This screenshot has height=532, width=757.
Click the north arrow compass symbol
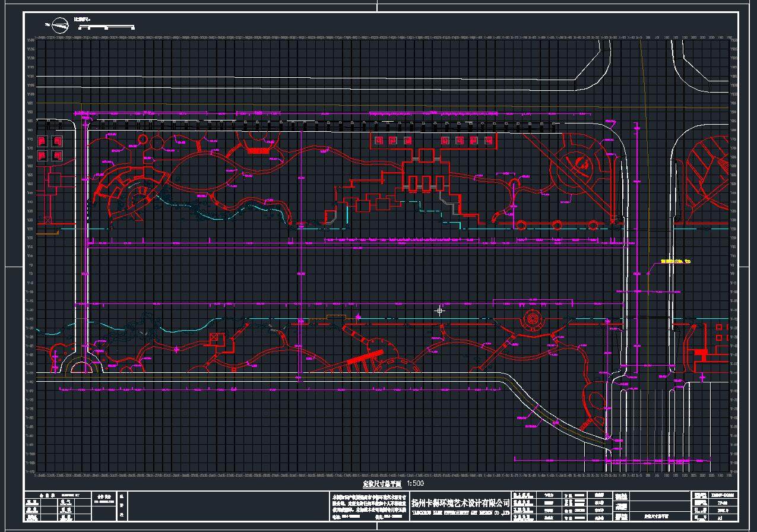(59, 25)
